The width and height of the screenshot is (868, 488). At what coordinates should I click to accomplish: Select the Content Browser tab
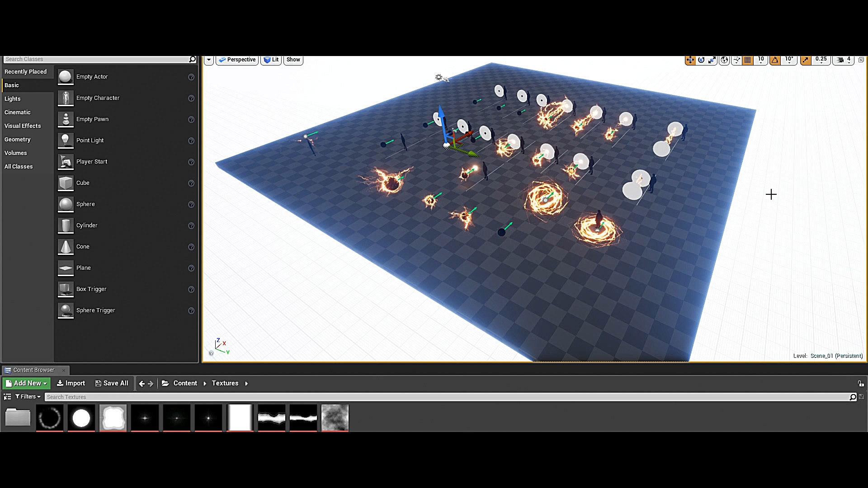click(x=34, y=370)
